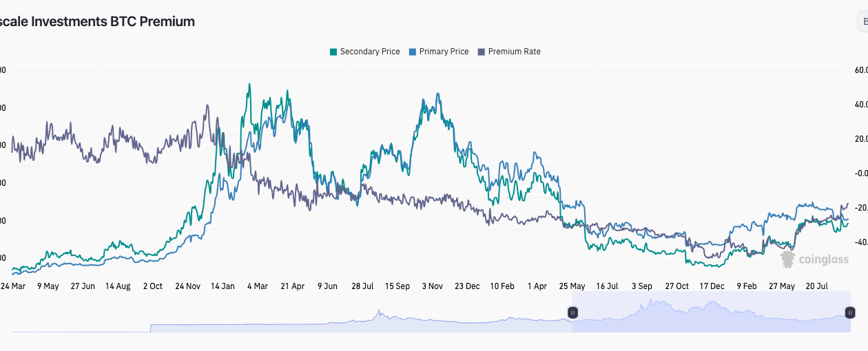The height and width of the screenshot is (351, 868).
Task: Click the 23 Dec date label
Action: 467,286
